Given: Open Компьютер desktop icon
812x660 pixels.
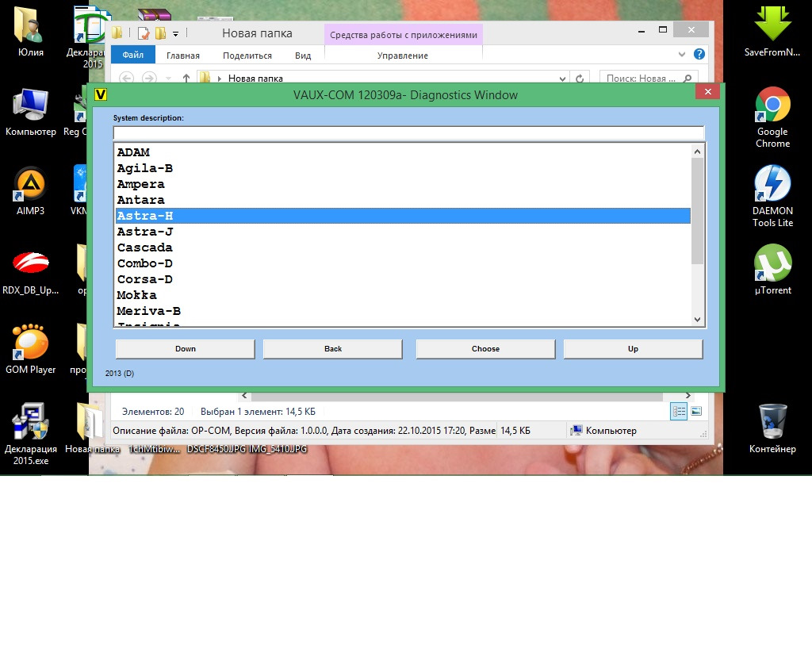Looking at the screenshot, I should [x=31, y=112].
